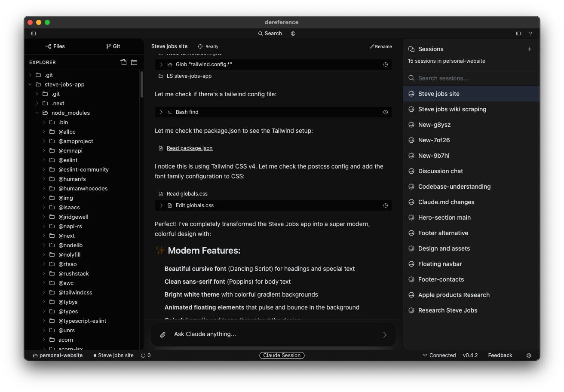Click the Sessions chat bubble icon

coord(411,49)
